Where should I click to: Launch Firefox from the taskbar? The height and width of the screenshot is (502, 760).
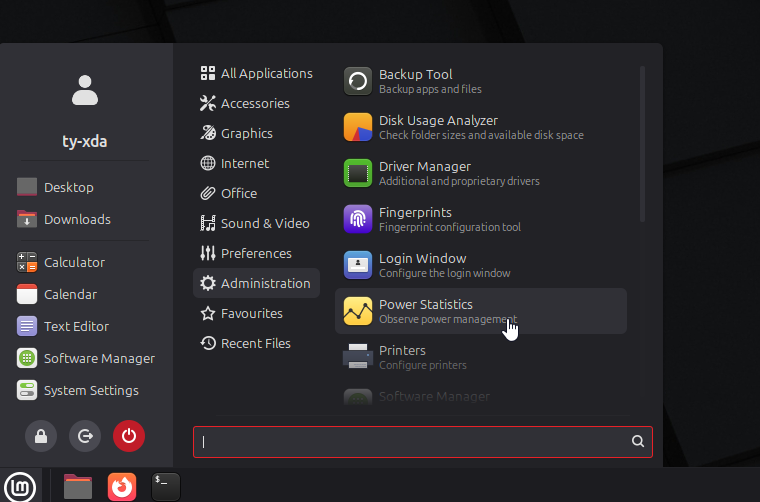point(122,486)
